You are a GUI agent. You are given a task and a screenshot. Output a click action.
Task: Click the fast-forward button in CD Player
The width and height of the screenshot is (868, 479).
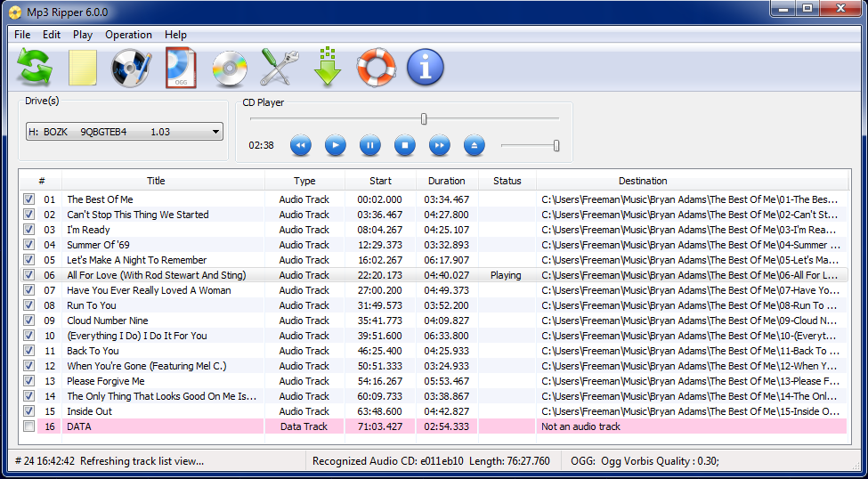point(440,146)
